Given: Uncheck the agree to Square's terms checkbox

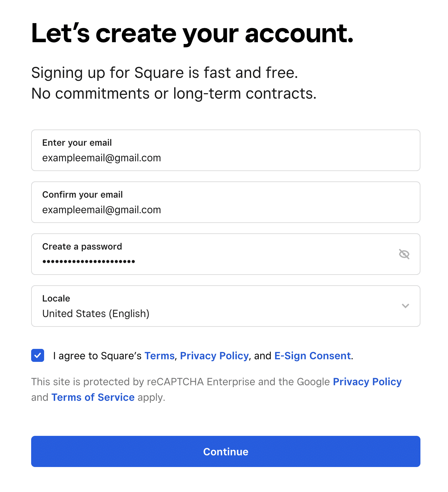Looking at the screenshot, I should [38, 355].
